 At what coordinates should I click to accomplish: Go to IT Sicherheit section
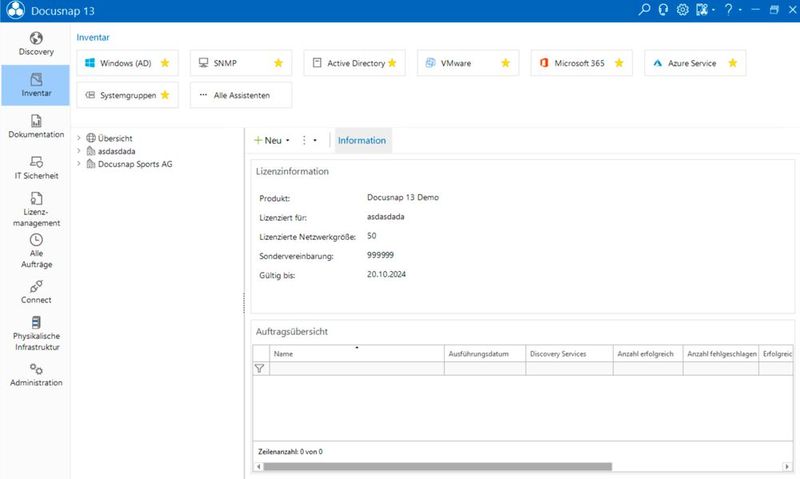pos(35,167)
